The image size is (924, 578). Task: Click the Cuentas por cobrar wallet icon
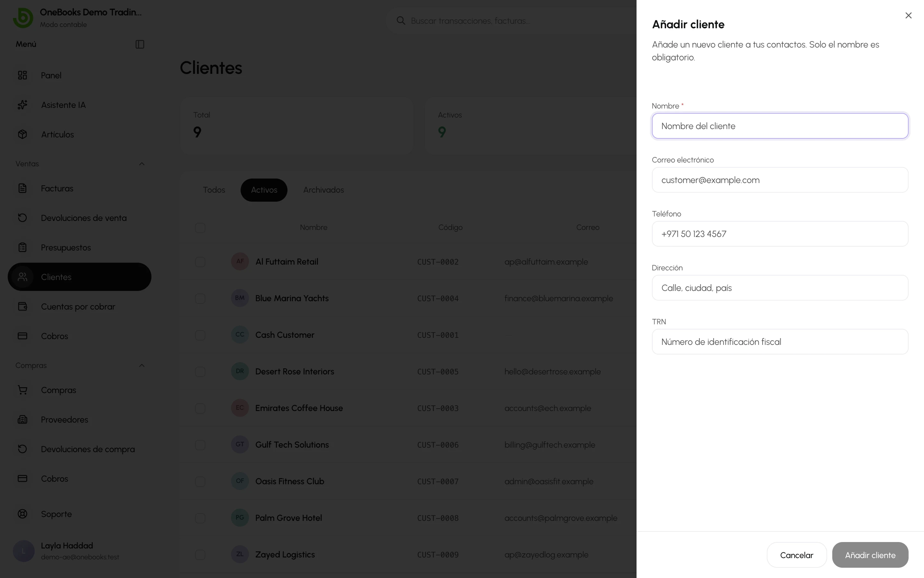[x=22, y=307]
